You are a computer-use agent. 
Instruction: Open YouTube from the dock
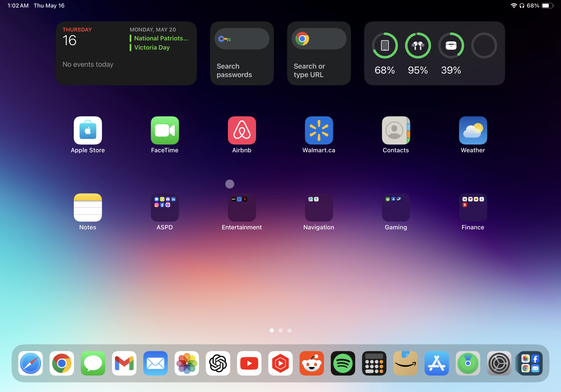click(x=249, y=363)
